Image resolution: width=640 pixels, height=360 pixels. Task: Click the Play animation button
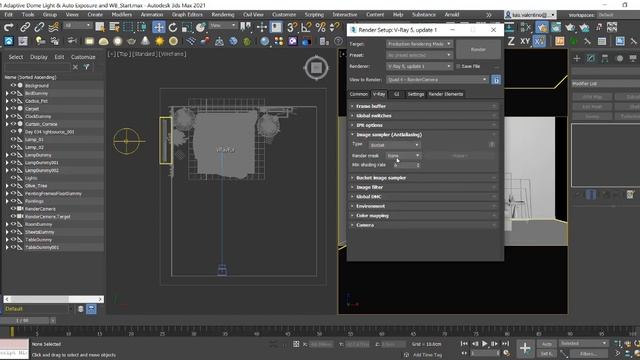pyautogui.click(x=484, y=344)
